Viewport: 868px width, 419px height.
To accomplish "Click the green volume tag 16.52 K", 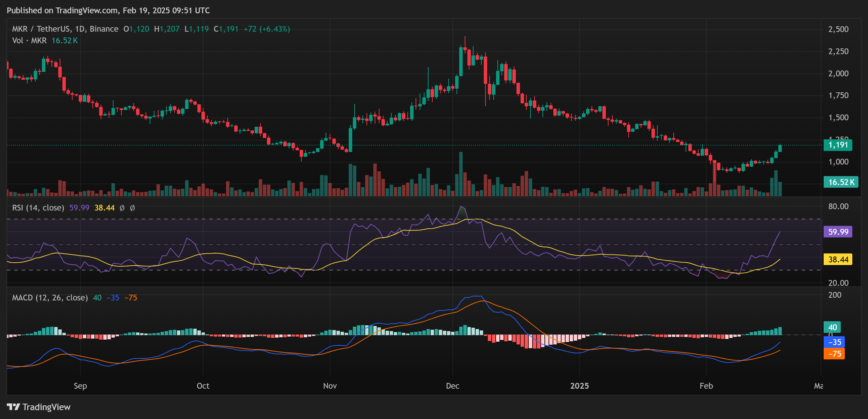I will tap(841, 182).
